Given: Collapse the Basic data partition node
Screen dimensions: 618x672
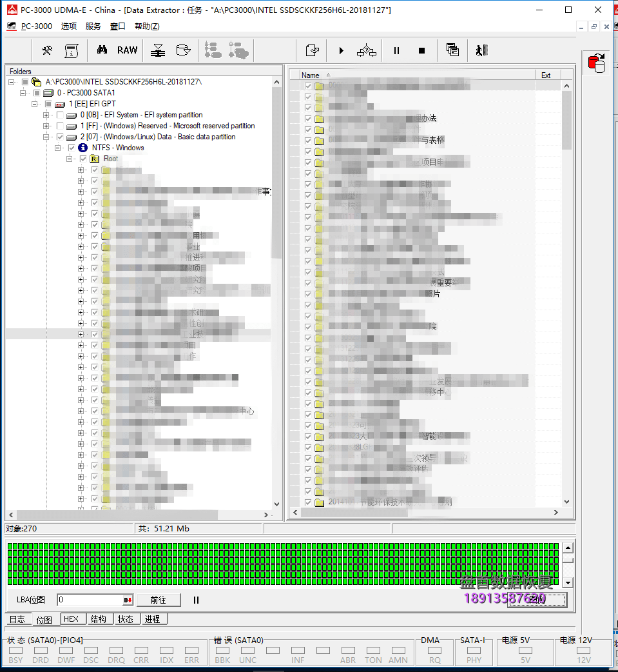Looking at the screenshot, I should point(46,137).
